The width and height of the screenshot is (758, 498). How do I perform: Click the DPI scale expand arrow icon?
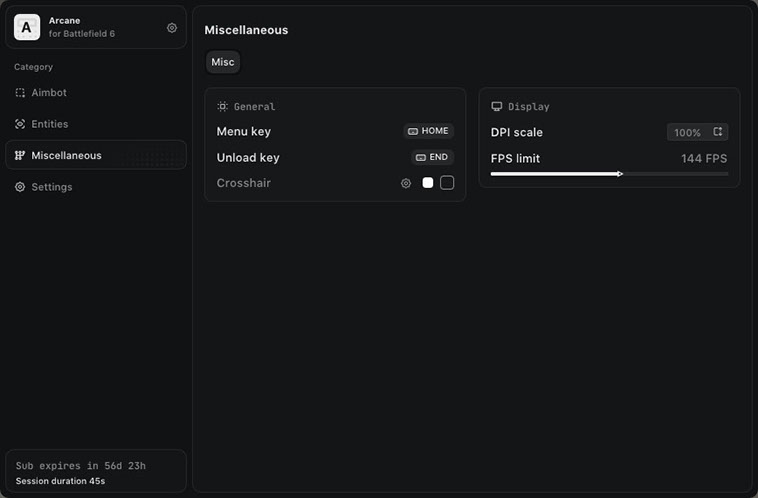(x=717, y=132)
